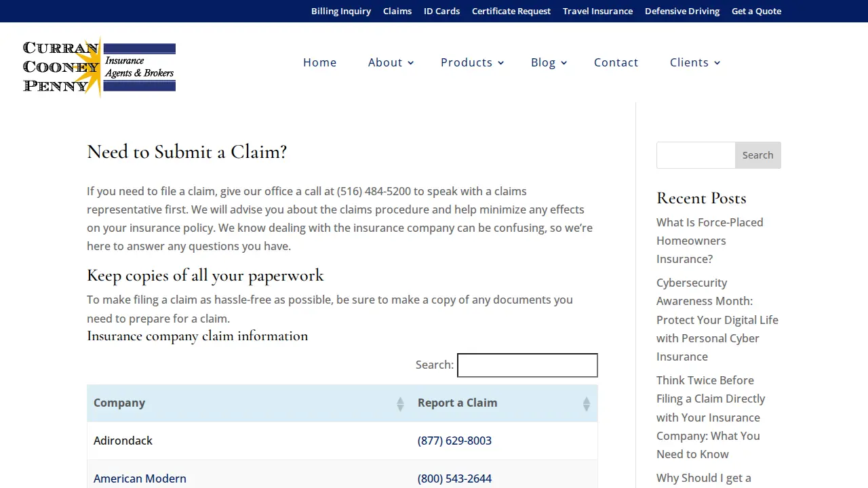868x488 pixels.
Task: Sort table by Report a Claim arrows
Action: pyautogui.click(x=587, y=404)
